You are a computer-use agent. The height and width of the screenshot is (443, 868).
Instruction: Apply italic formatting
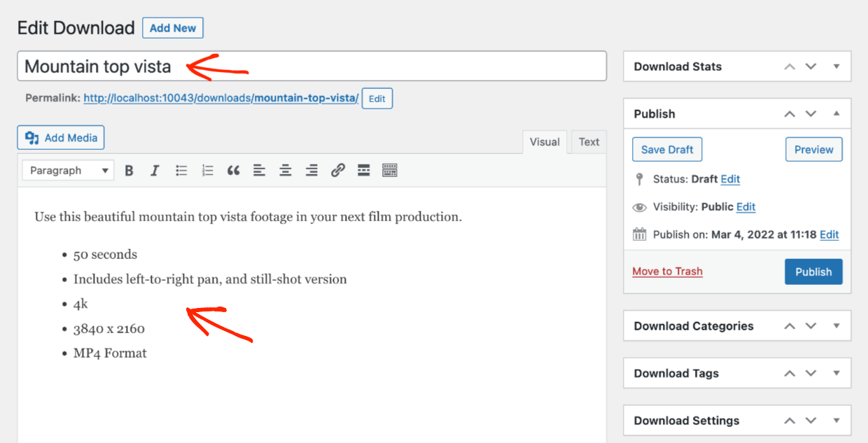pyautogui.click(x=155, y=170)
